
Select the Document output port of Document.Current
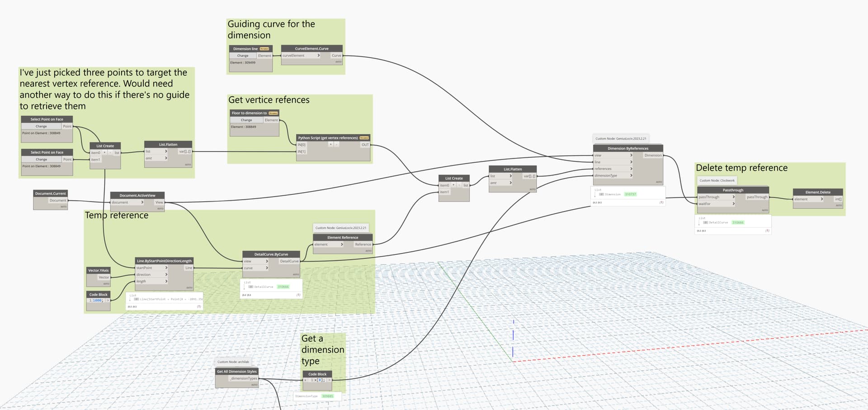tap(58, 200)
